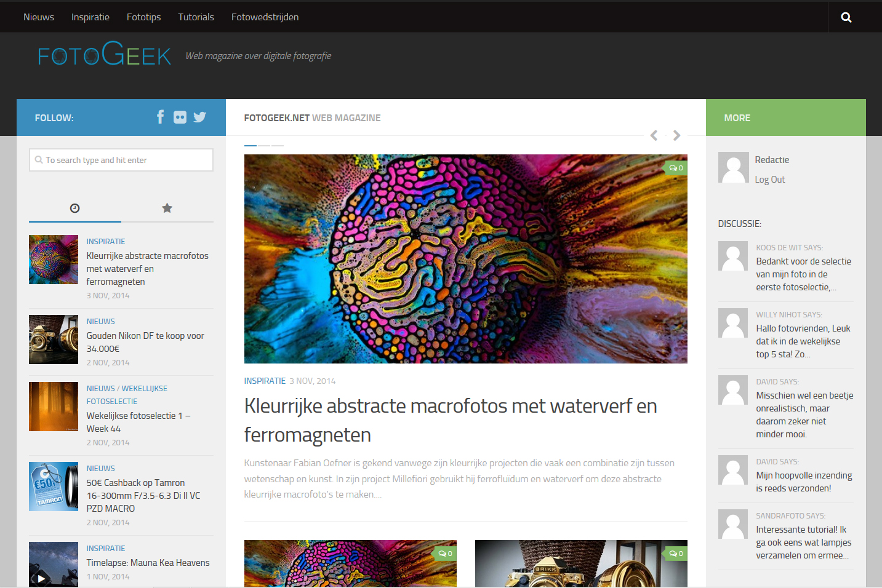Focus the sidebar search field
This screenshot has height=588, width=882.
(x=121, y=160)
